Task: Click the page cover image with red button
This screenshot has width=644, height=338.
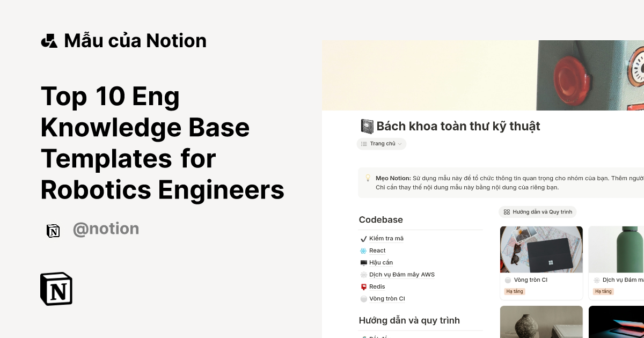Action: click(x=483, y=75)
